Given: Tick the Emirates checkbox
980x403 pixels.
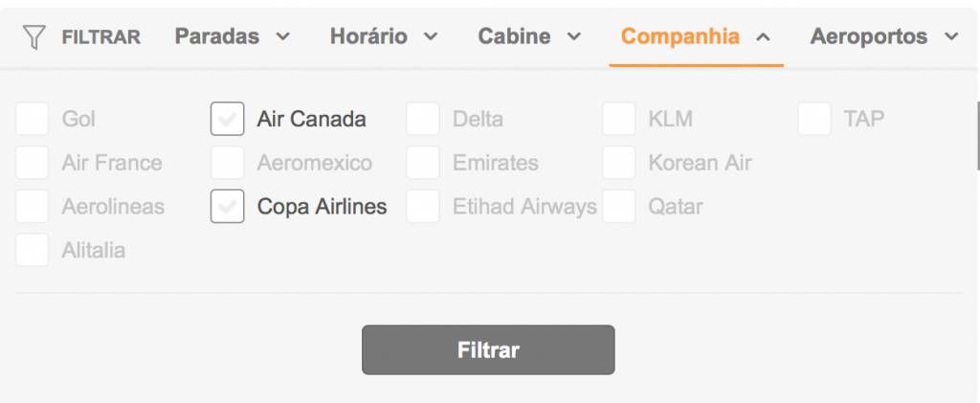Looking at the screenshot, I should click(423, 163).
